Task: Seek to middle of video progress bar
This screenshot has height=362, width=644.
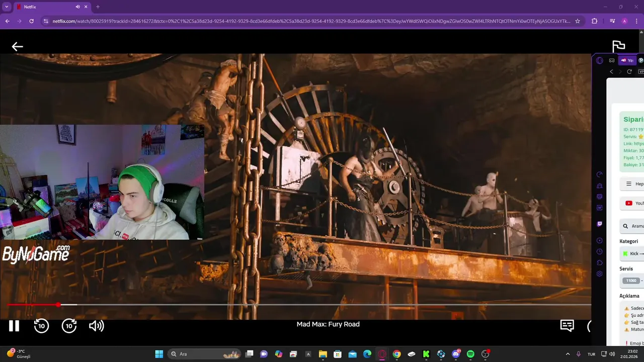Action: click(299, 305)
